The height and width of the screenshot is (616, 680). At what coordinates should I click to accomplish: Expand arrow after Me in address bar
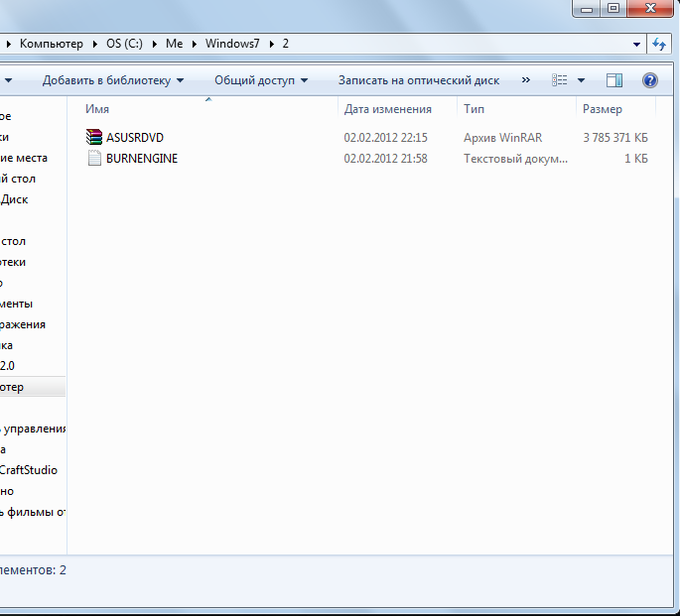click(x=195, y=45)
